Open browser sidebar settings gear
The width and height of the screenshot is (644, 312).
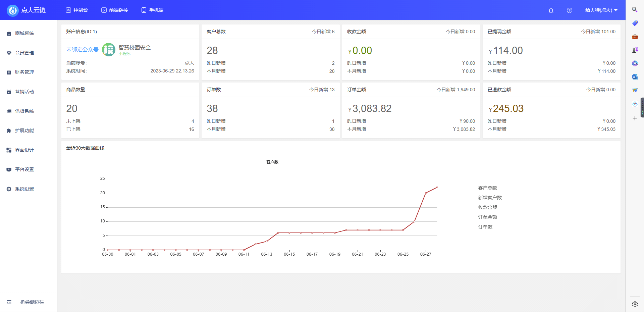pos(635,304)
